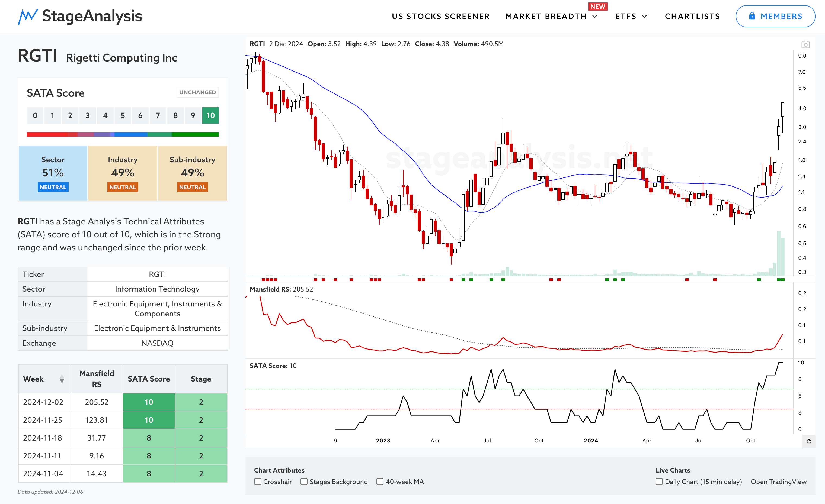Open TradingView link
The width and height of the screenshot is (825, 504).
[x=778, y=482]
